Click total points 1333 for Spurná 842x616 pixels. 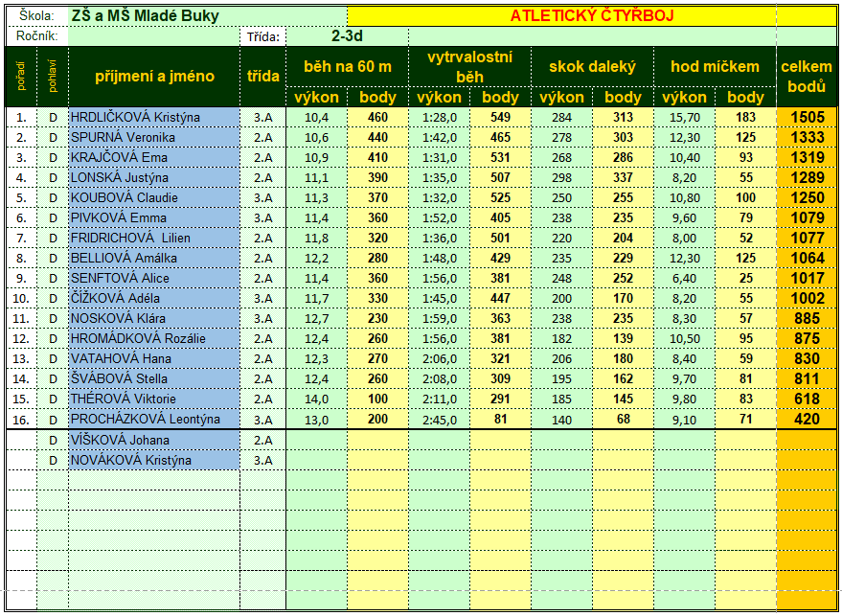807,138
